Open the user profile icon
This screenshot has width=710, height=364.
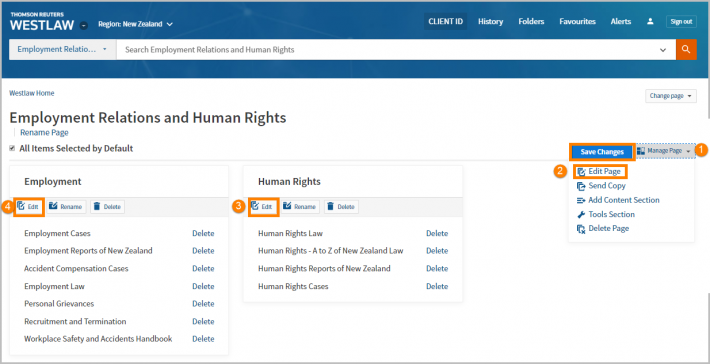tap(650, 21)
